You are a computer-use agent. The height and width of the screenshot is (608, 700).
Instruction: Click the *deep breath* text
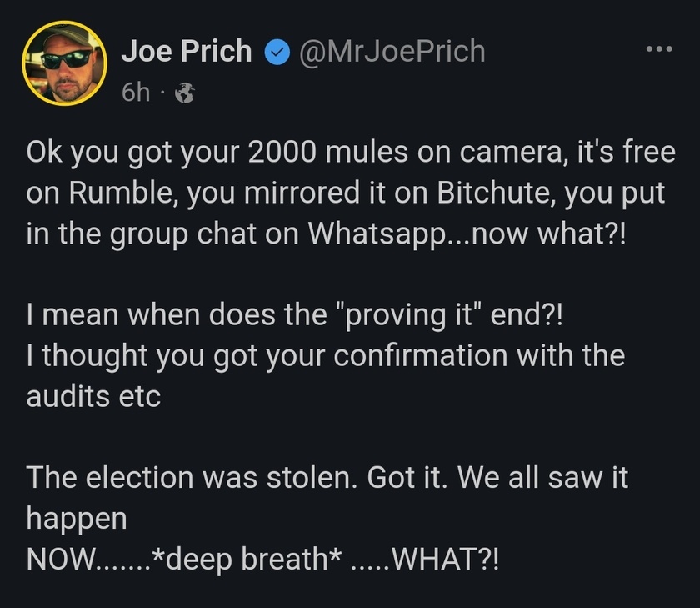(247, 560)
